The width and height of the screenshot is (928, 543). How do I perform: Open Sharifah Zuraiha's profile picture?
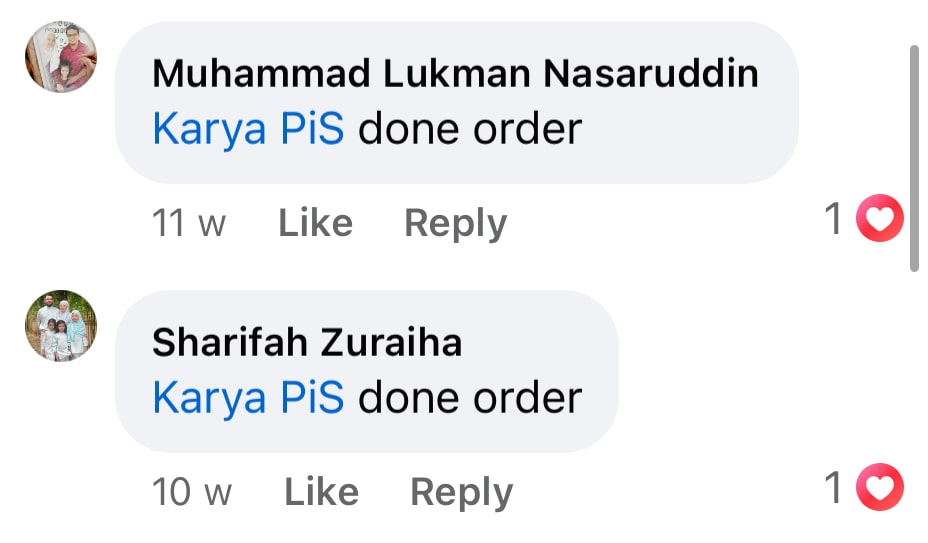pyautogui.click(x=61, y=326)
